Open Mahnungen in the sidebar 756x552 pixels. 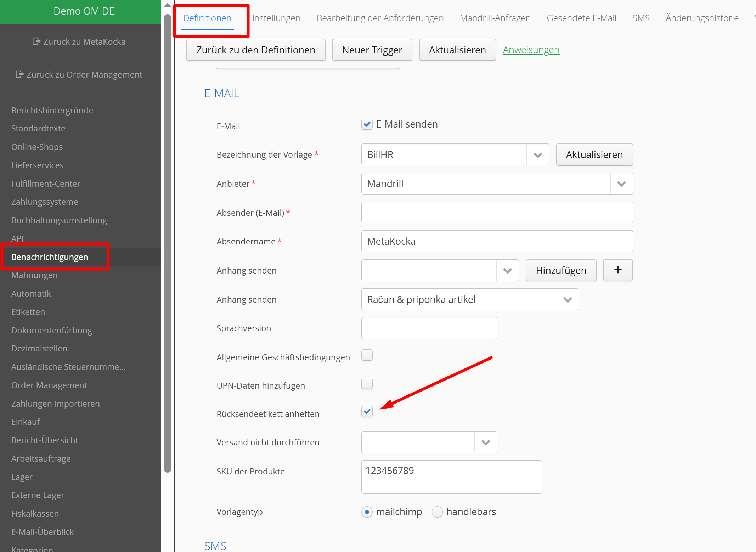tap(34, 275)
